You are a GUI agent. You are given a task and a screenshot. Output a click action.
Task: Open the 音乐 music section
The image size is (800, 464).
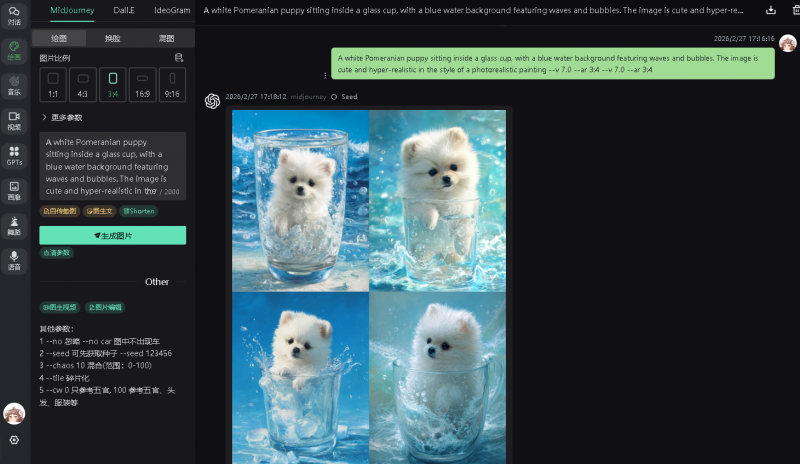(14, 85)
